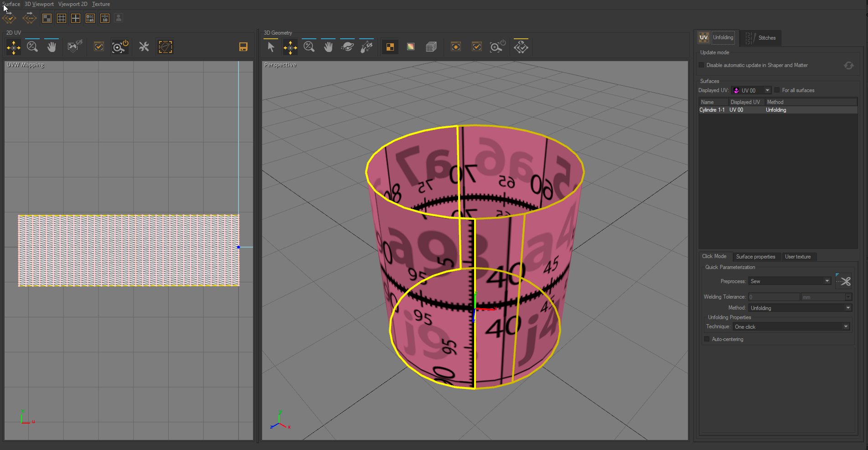
Task: Check Disable automatic update in Shaper and Matter
Action: tap(701, 65)
